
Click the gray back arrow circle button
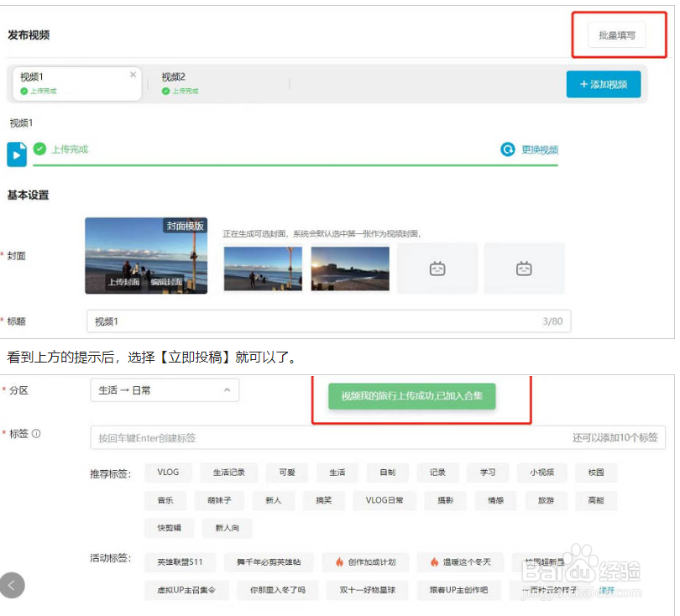[12, 585]
